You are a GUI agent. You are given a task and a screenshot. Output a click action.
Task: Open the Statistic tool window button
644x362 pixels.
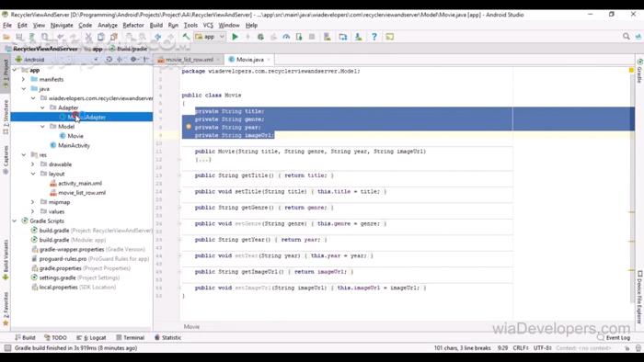point(167,337)
